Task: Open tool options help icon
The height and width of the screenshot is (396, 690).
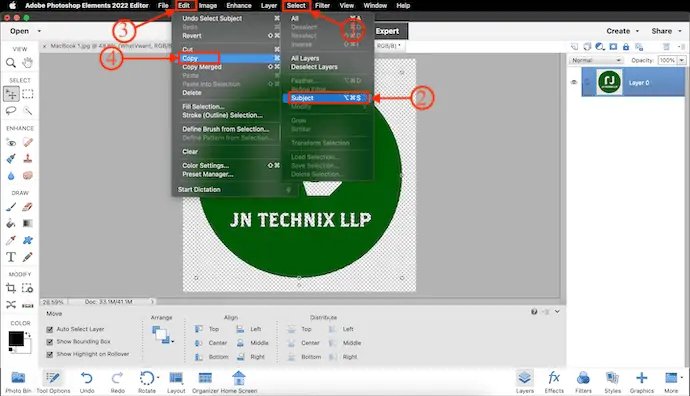Action: [x=534, y=312]
